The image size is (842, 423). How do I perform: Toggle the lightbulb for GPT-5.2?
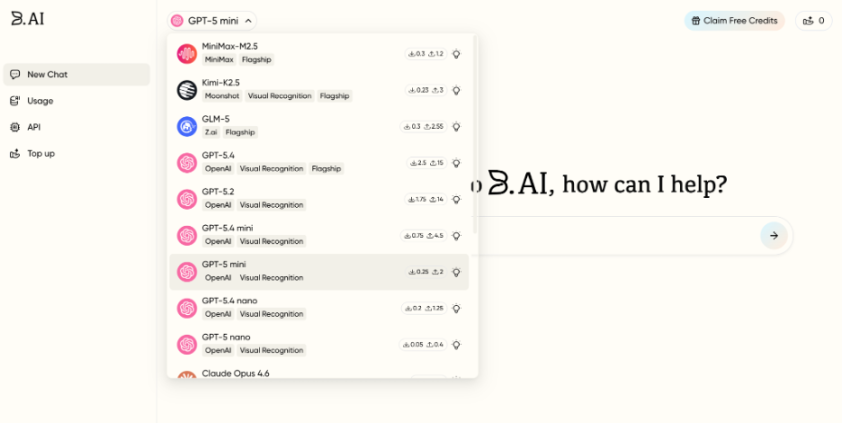456,199
